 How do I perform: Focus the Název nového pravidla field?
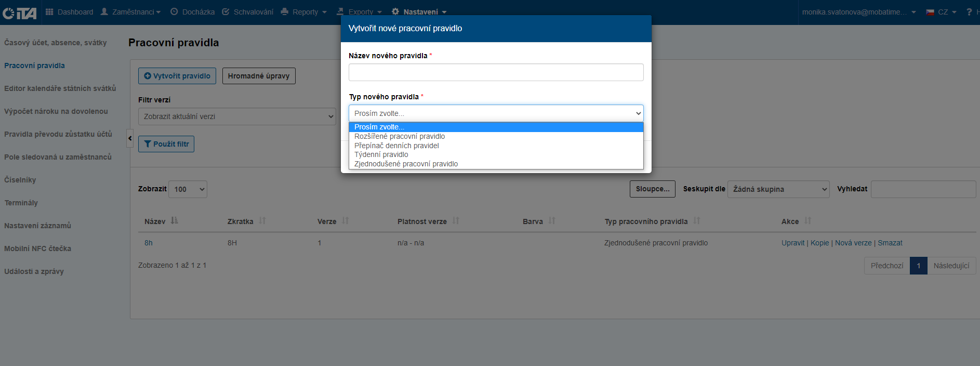pos(496,72)
